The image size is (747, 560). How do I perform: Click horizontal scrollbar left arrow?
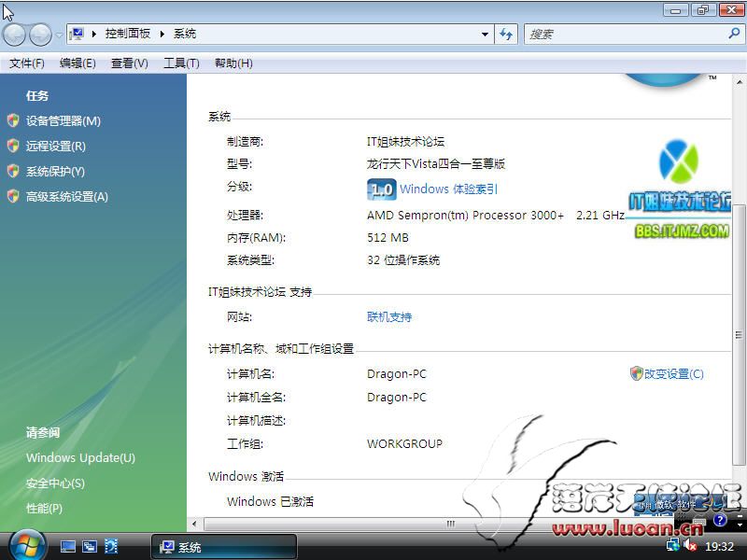click(194, 524)
